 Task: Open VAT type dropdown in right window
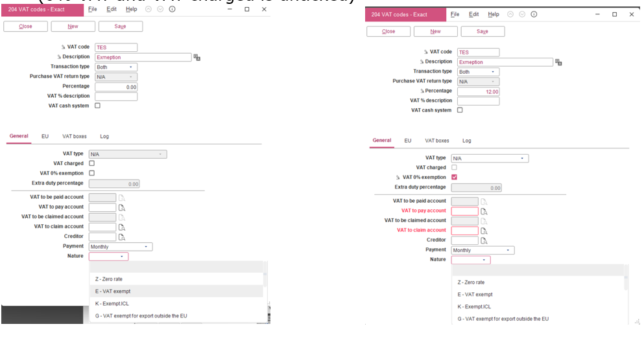[490, 159]
